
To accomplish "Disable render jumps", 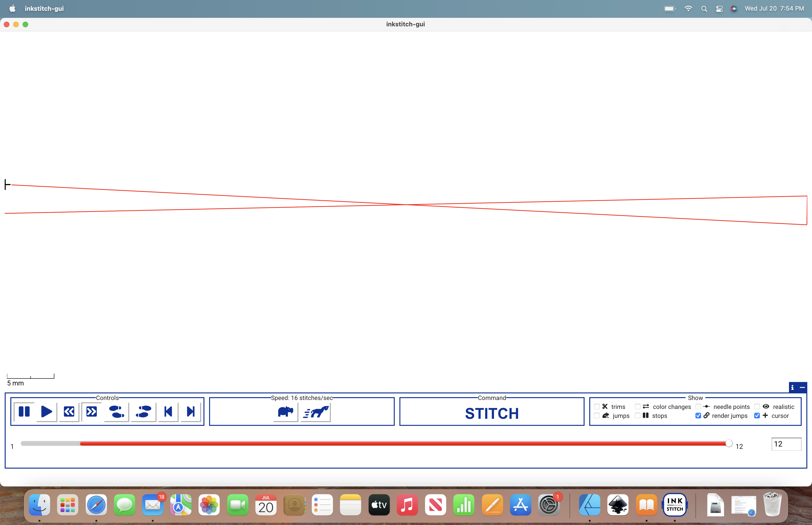I will pyautogui.click(x=698, y=415).
